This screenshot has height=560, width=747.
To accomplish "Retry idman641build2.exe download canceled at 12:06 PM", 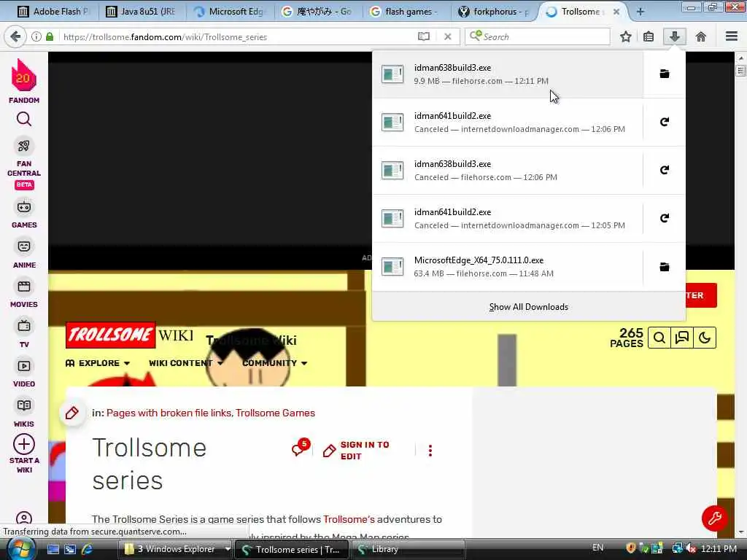I will 664,122.
